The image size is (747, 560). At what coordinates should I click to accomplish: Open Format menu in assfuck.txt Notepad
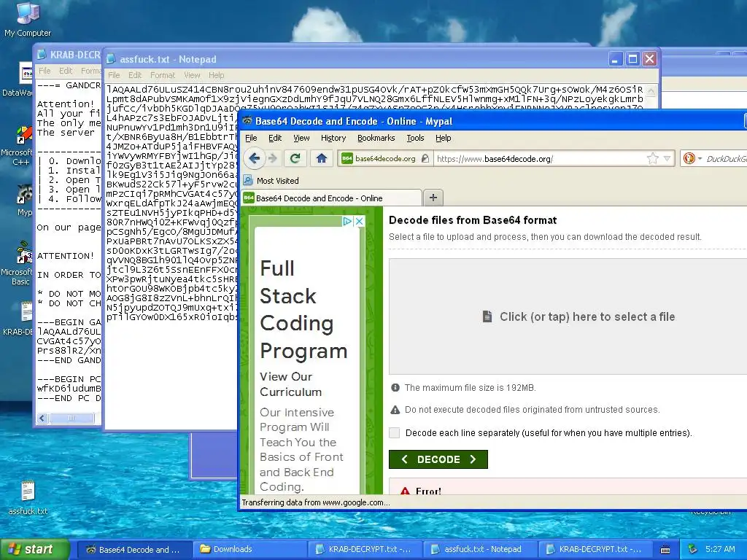(163, 75)
